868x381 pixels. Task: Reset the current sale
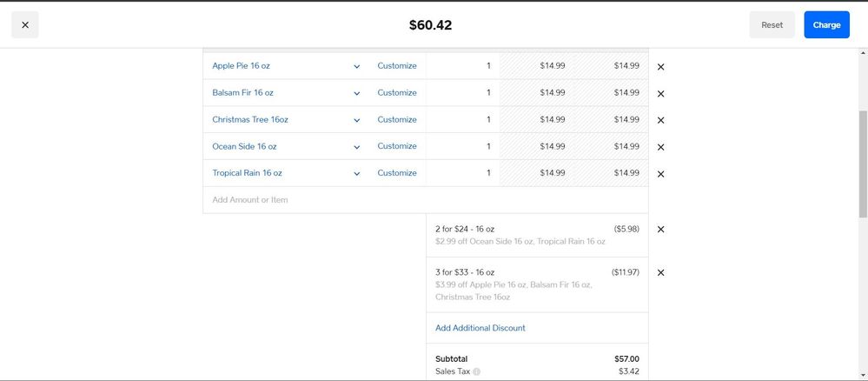[772, 25]
